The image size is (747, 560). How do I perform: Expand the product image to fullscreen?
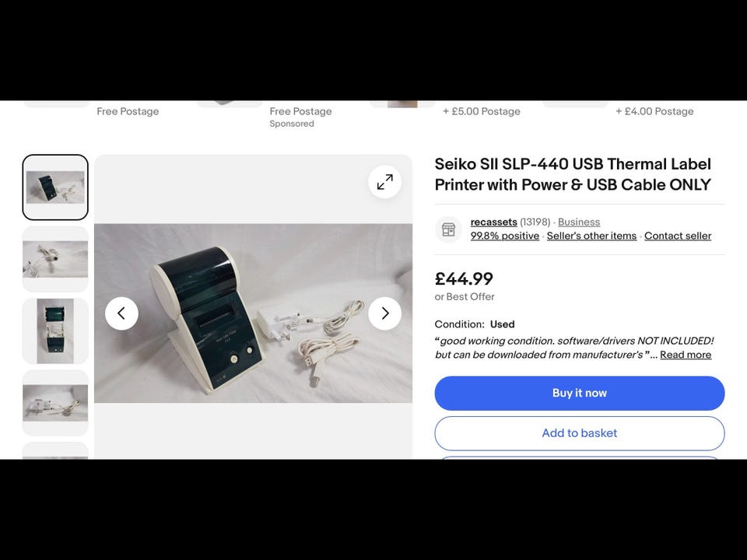tap(384, 182)
